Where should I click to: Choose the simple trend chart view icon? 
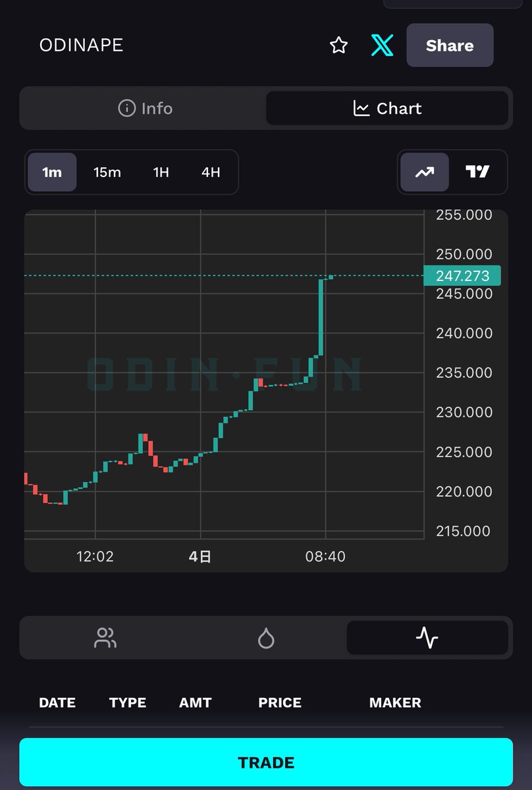point(425,172)
